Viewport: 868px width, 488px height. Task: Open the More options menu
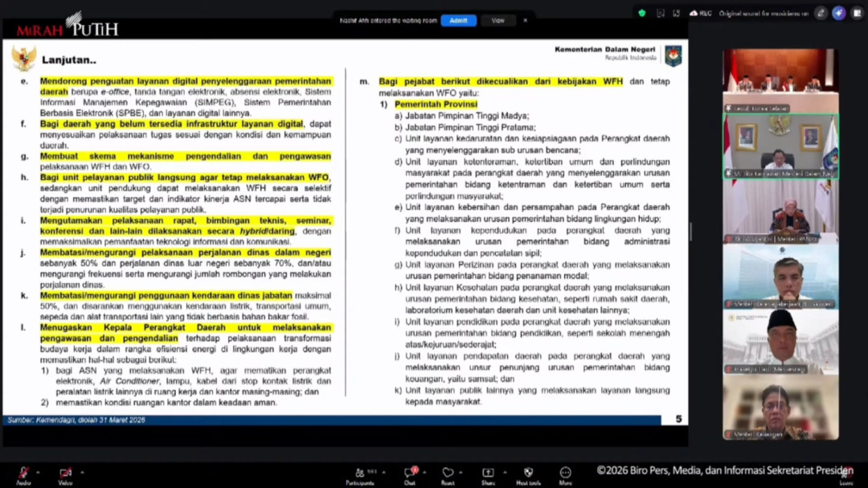566,473
